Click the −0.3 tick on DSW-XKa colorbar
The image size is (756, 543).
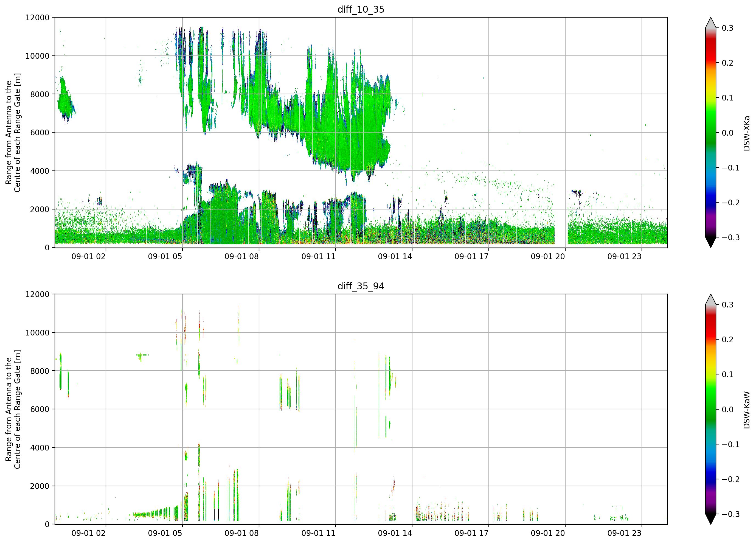click(x=731, y=237)
